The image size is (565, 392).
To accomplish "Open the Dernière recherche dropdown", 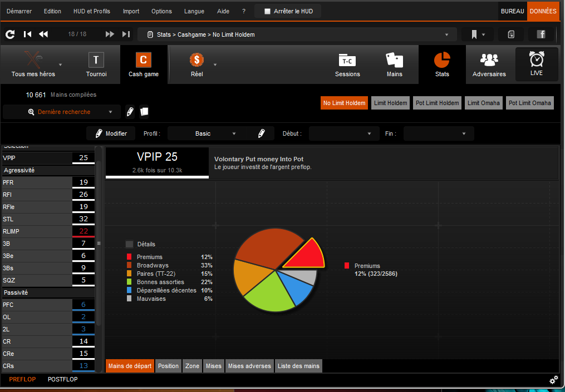I will click(62, 112).
